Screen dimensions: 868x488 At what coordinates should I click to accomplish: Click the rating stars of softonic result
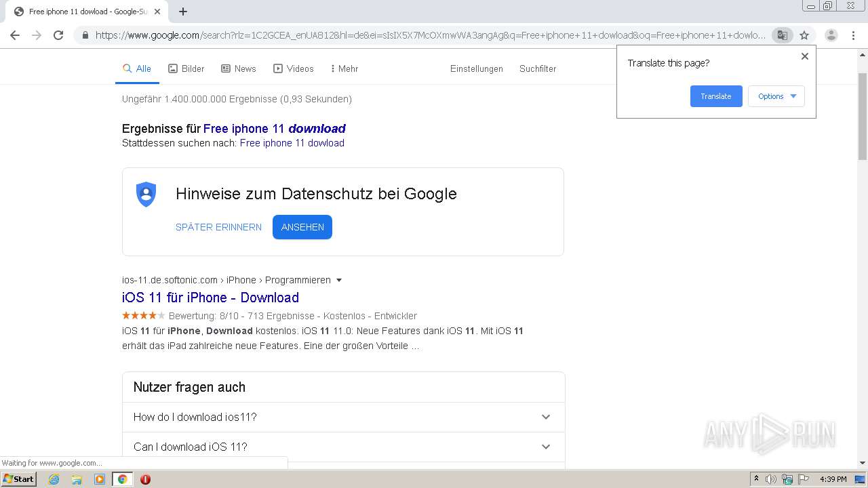[144, 315]
